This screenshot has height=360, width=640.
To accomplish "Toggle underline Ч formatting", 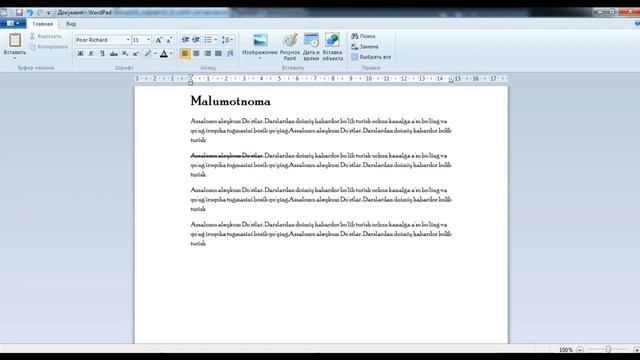I will point(102,53).
